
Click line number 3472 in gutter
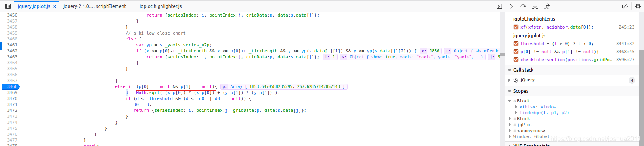(x=12, y=110)
